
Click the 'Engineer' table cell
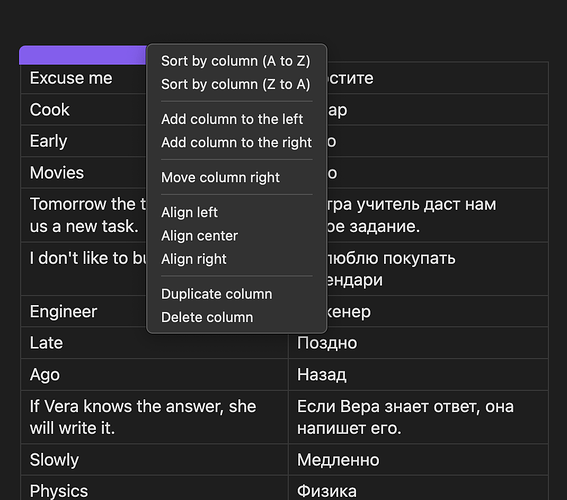coord(84,311)
